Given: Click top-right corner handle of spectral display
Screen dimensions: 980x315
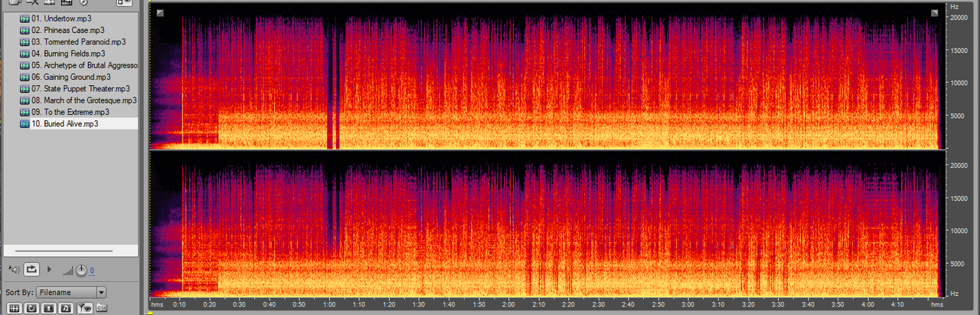Looking at the screenshot, I should click(x=935, y=12).
